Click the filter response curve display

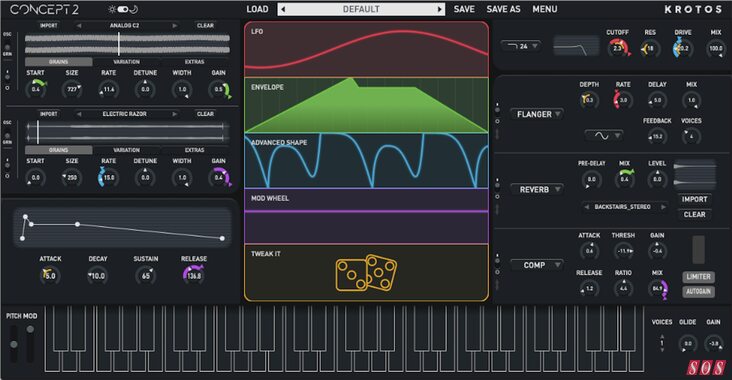tap(577, 46)
